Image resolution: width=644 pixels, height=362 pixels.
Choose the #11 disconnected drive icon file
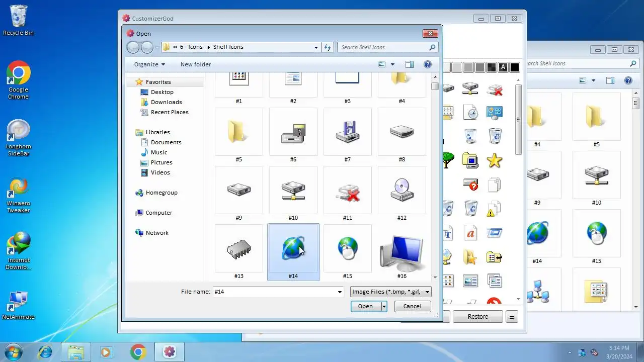pos(348,194)
